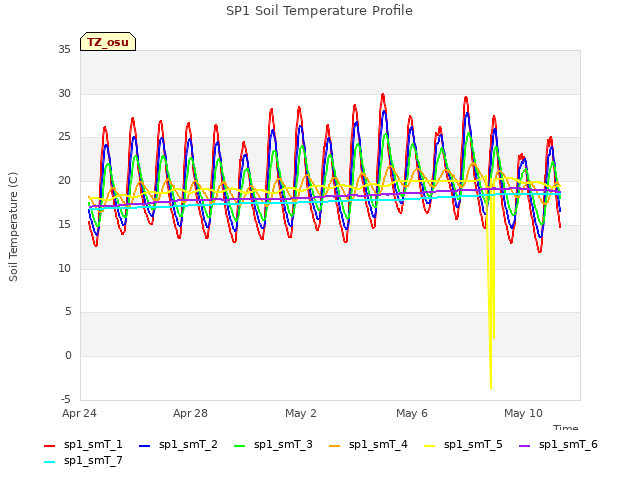Click the Apr 24 x-axis tick label

(x=79, y=413)
